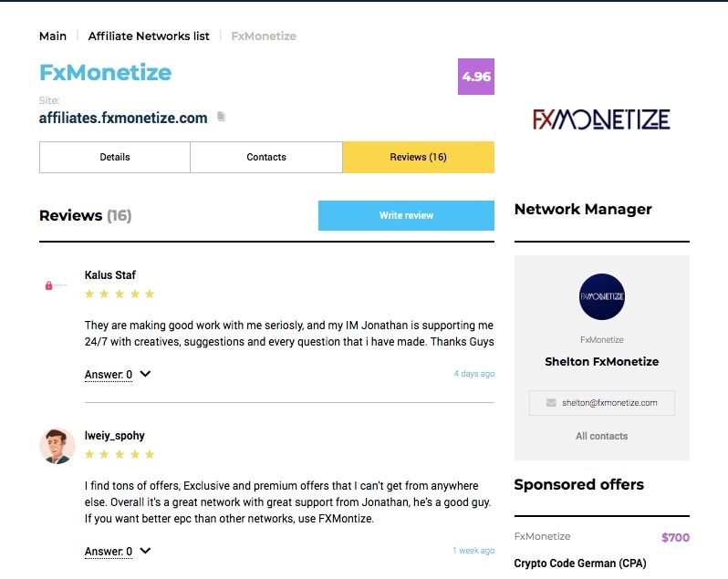This screenshot has height=579, width=728.
Task: Switch to the Details tab
Action: click(x=115, y=157)
